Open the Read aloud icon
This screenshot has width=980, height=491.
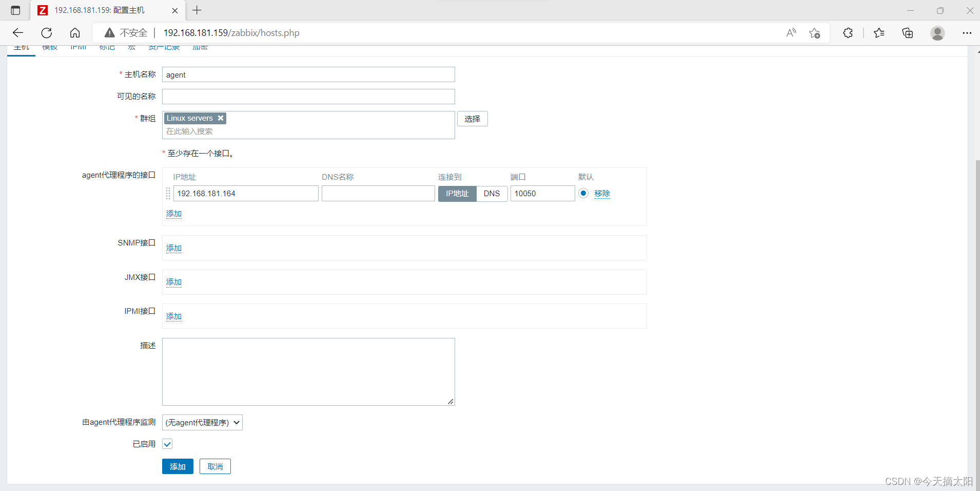tap(791, 33)
